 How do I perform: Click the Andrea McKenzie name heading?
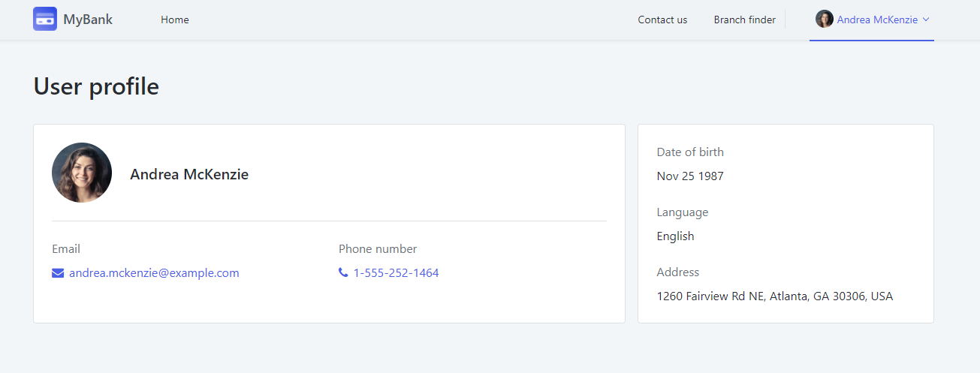[189, 174]
